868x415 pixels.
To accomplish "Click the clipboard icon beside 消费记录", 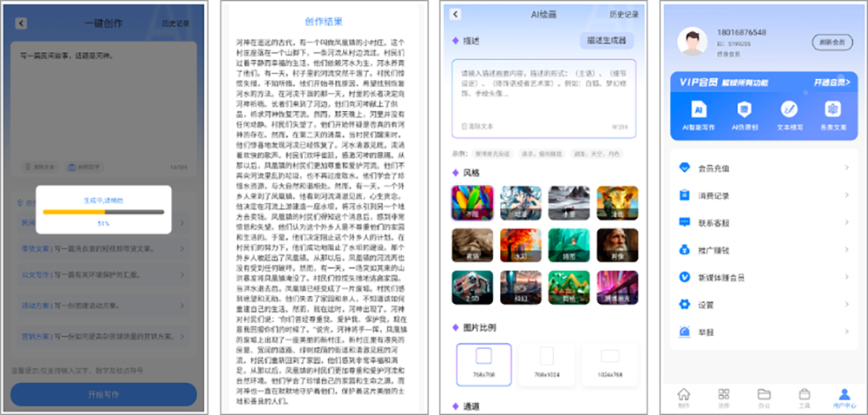I will click(684, 195).
